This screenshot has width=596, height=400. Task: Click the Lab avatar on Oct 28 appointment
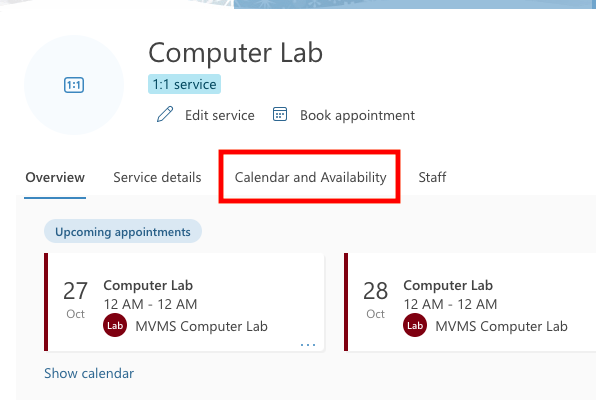(415, 325)
